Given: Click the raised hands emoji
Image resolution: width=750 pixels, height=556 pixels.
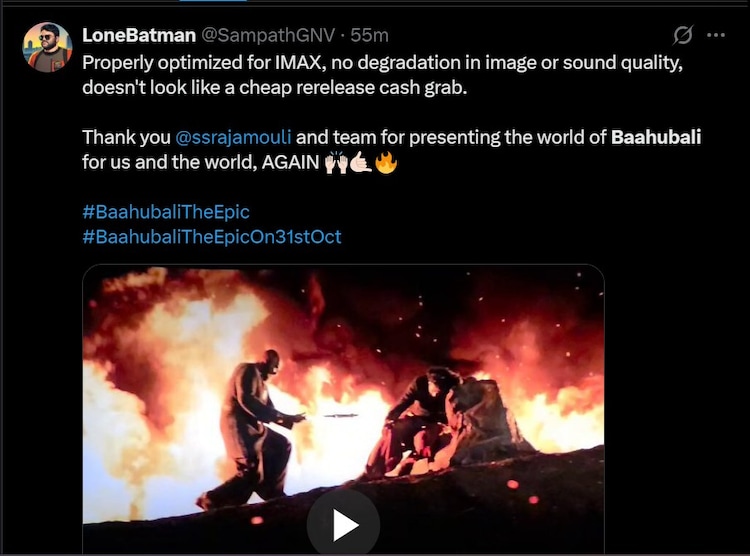Looking at the screenshot, I should click(x=335, y=162).
